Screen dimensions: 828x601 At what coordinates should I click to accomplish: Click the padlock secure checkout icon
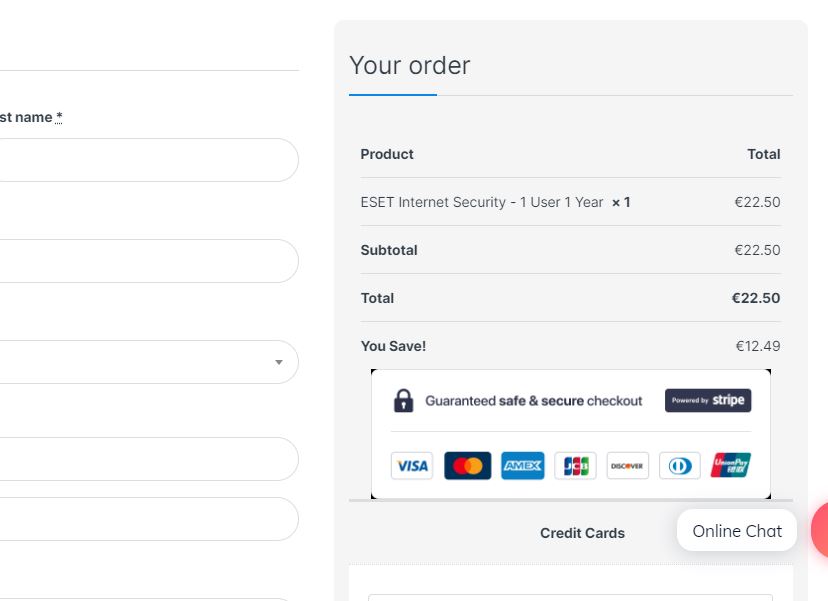403,401
